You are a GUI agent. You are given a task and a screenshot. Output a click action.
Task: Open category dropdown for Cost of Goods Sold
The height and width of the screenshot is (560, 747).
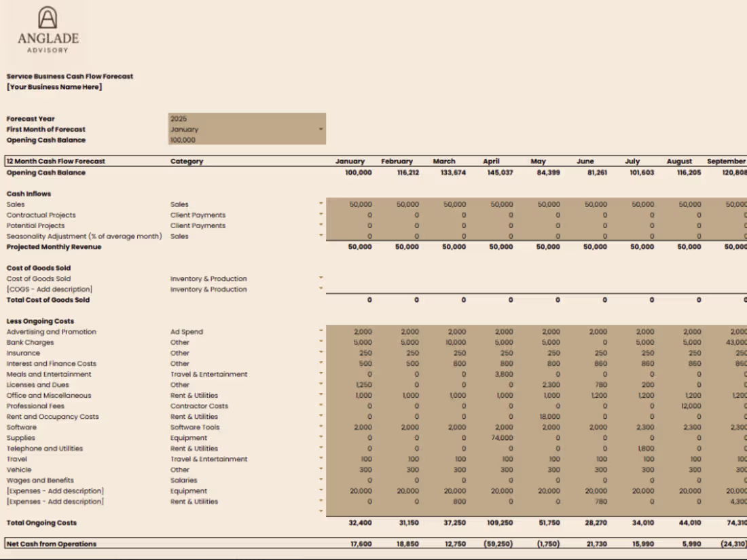(321, 278)
